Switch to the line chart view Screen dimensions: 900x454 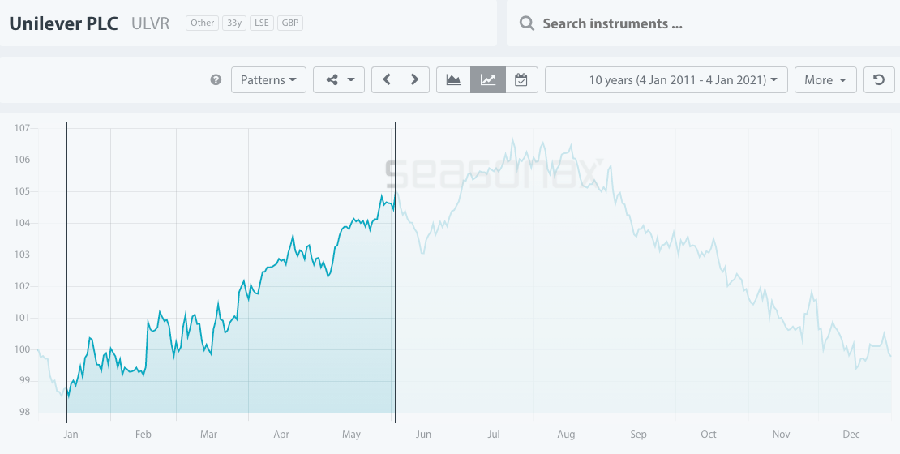coord(488,80)
